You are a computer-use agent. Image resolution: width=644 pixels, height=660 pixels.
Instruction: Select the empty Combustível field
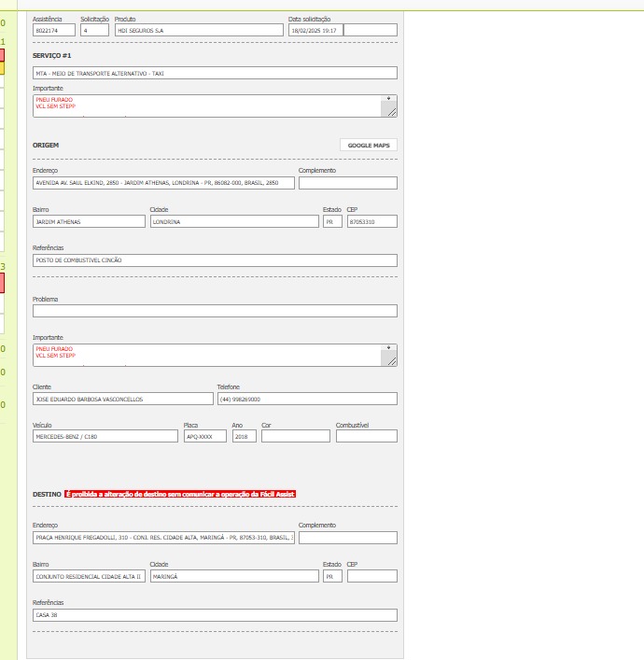click(x=366, y=436)
